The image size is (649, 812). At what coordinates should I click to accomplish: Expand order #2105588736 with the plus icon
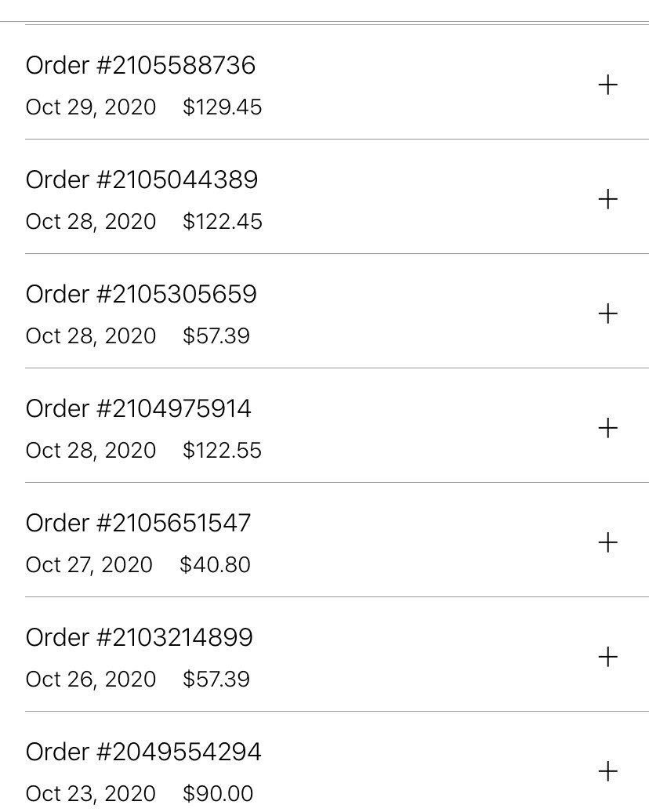607,85
